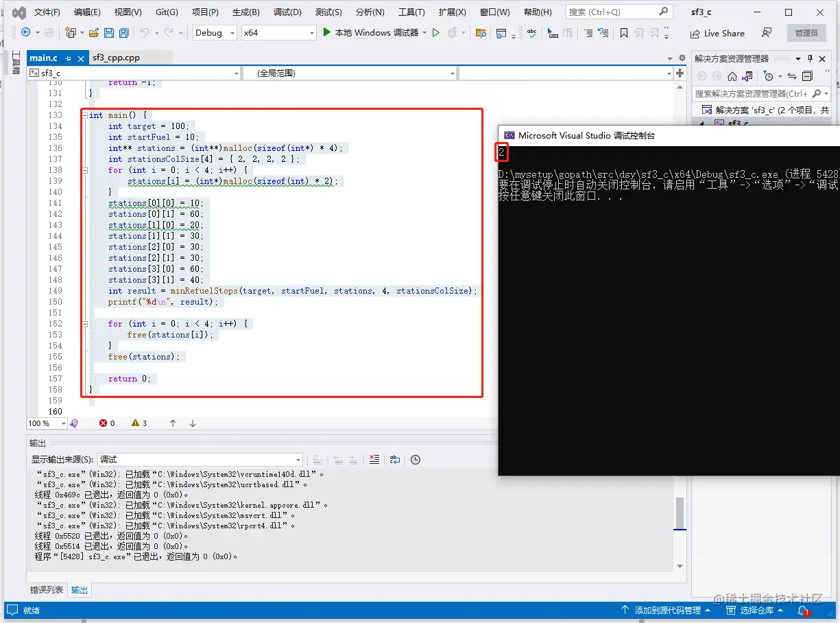
Task: Collapse the main function fold marker
Action: 84,115
